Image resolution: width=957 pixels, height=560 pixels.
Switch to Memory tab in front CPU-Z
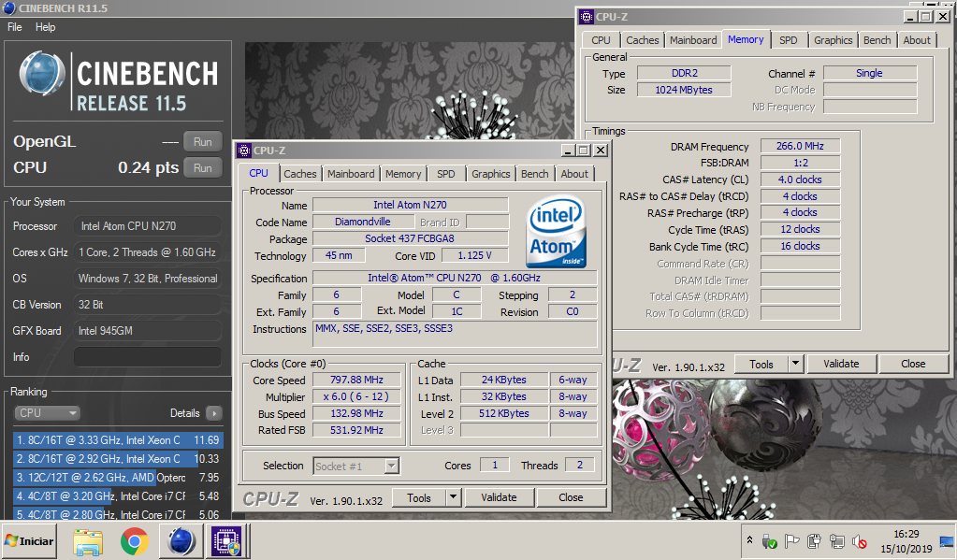403,174
